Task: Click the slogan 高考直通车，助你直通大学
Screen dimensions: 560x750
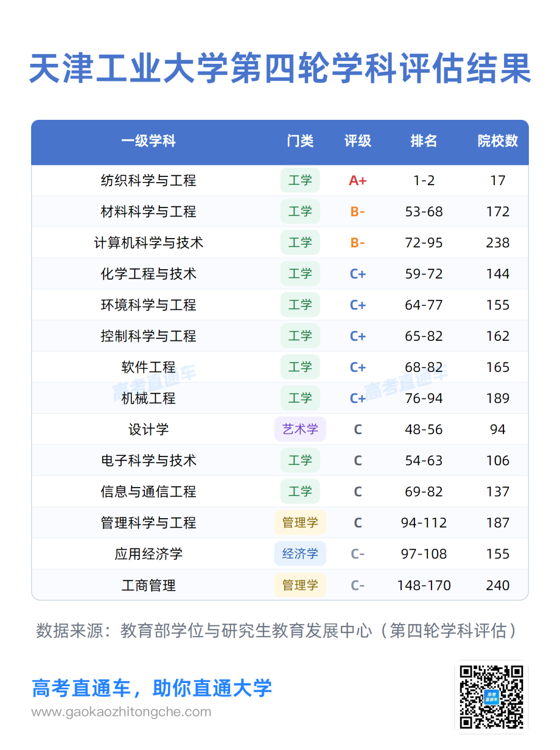Action: tap(152, 688)
